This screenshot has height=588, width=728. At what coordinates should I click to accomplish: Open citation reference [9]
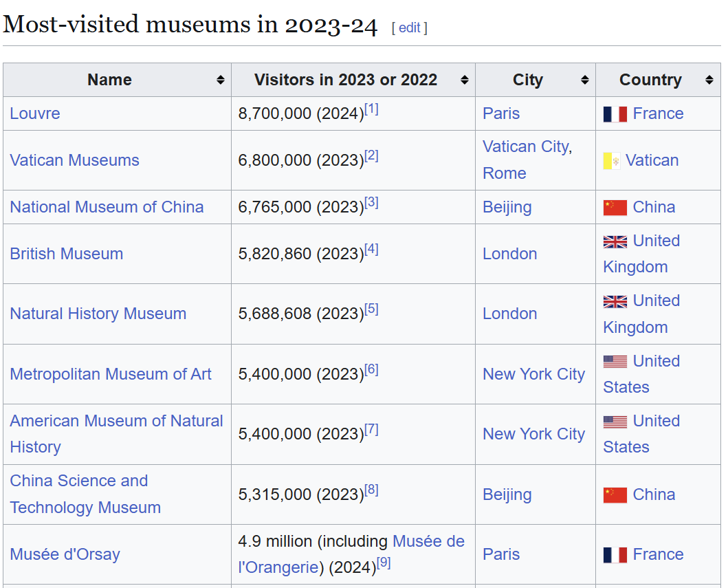[384, 563]
